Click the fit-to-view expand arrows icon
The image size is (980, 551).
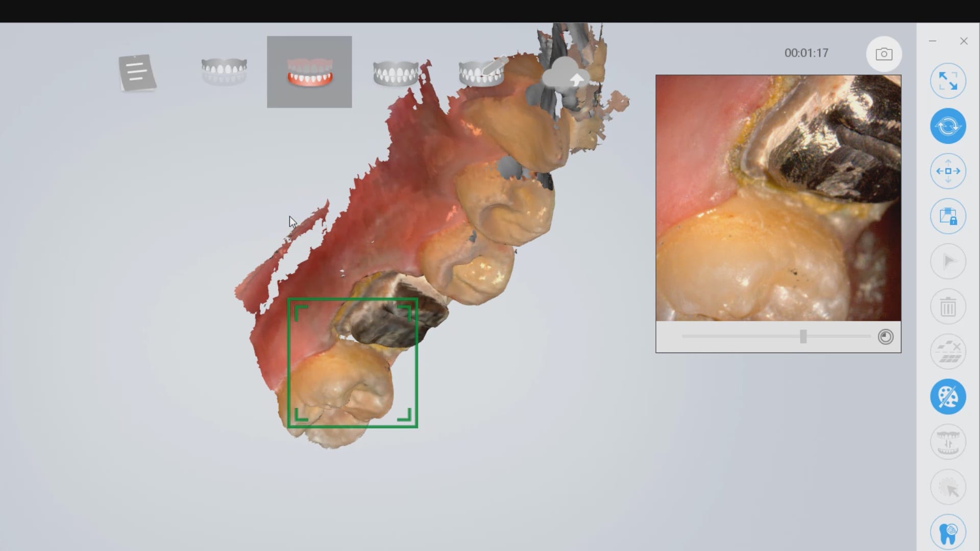(948, 81)
